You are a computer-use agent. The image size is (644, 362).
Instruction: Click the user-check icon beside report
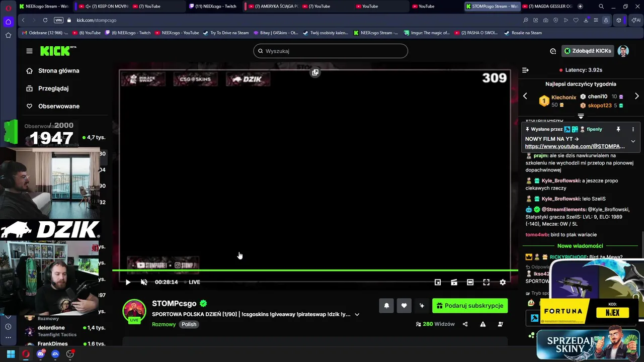(500, 324)
